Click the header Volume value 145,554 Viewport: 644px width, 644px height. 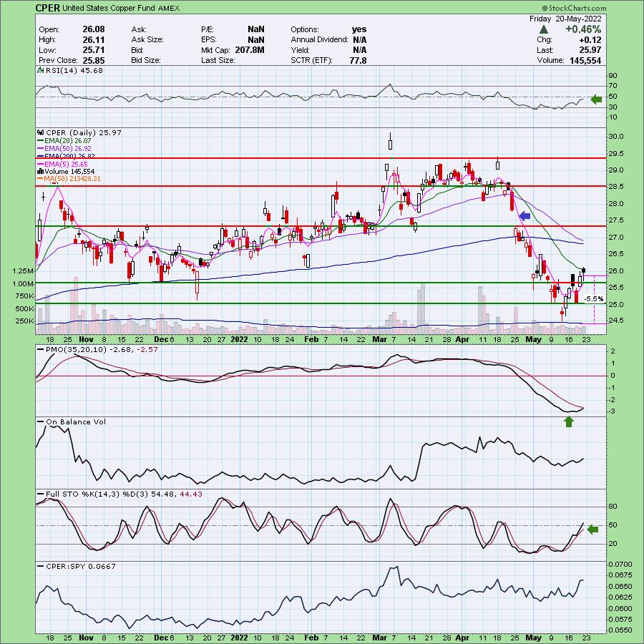tap(585, 60)
